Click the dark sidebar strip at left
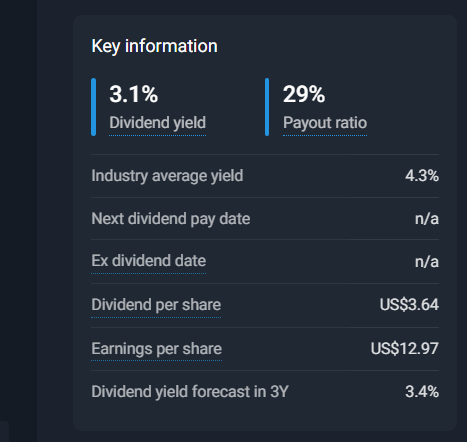The image size is (467, 442). pyautogui.click(x=18, y=221)
